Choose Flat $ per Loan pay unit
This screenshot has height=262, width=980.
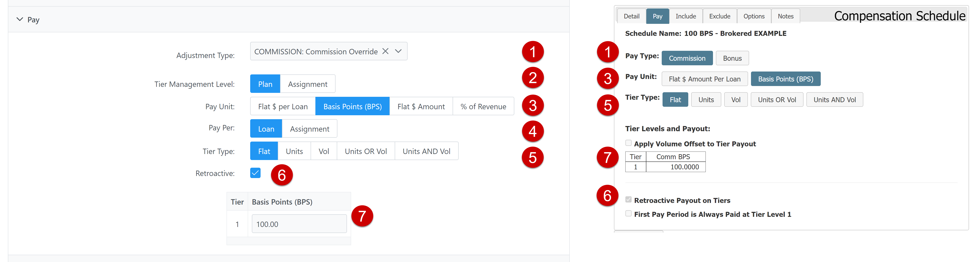pos(283,106)
